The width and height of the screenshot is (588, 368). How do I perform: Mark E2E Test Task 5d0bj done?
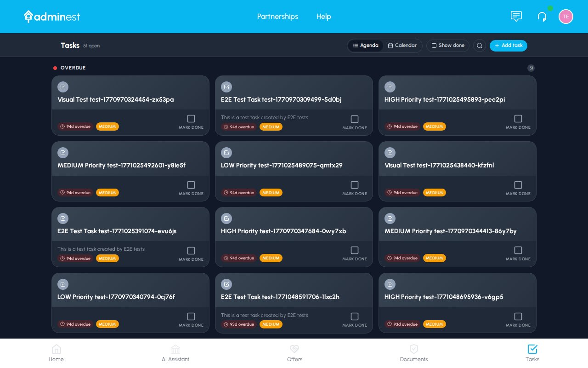355,119
